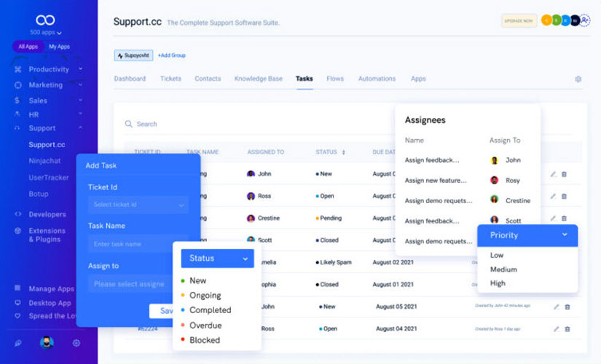
Task: Open Desktop App link
Action: click(50, 303)
